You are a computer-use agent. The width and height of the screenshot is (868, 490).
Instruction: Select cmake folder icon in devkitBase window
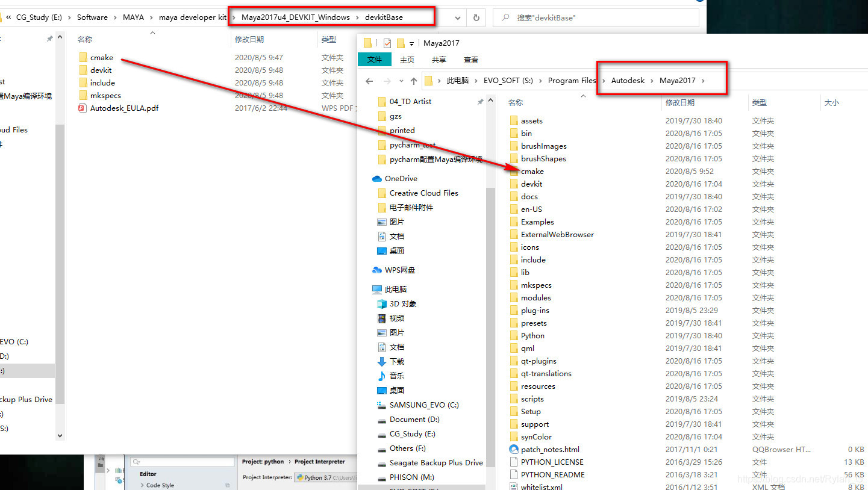(83, 58)
